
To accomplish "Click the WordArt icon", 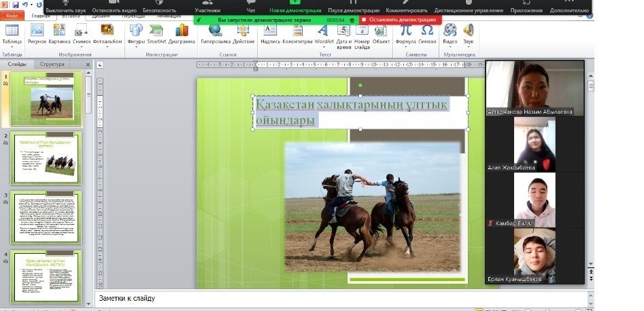I will tap(324, 30).
